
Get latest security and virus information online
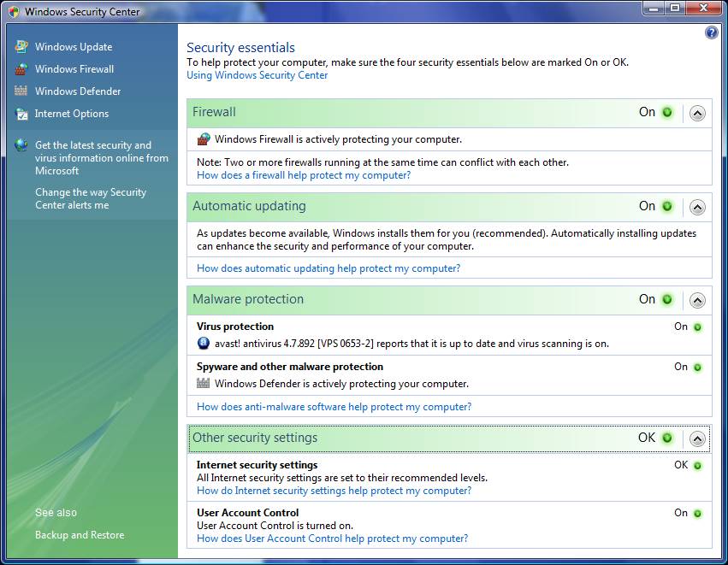(102, 158)
